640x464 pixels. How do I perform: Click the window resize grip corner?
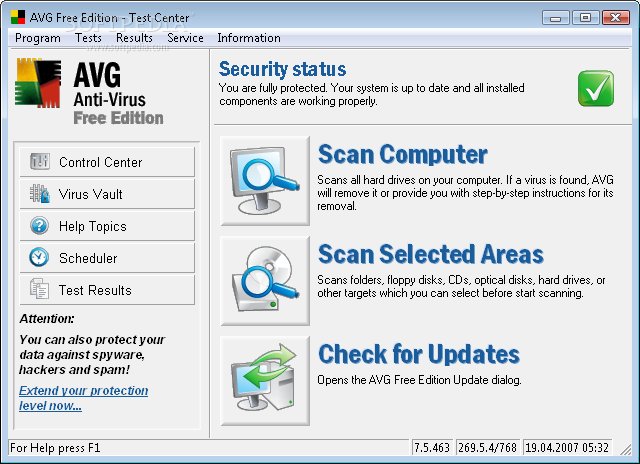click(625, 449)
